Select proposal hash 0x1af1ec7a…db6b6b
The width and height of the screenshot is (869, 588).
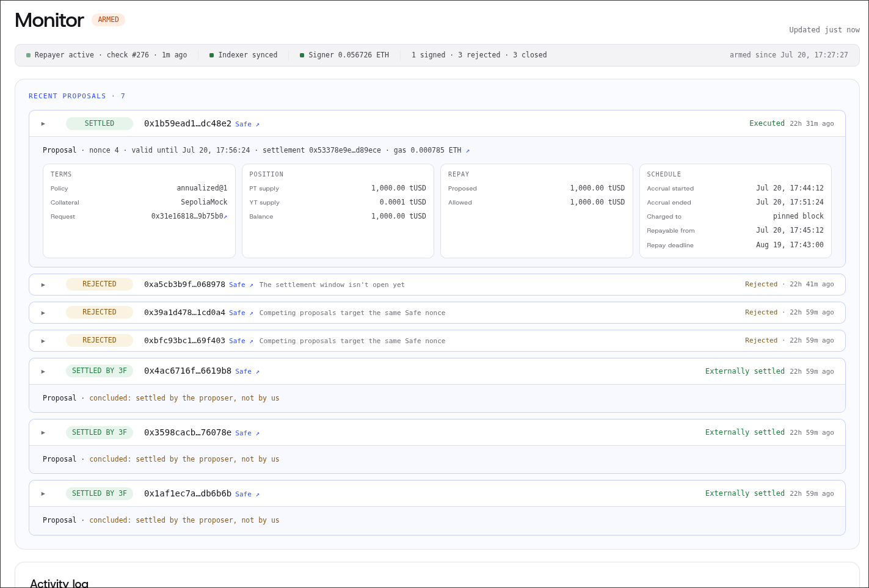point(187,493)
